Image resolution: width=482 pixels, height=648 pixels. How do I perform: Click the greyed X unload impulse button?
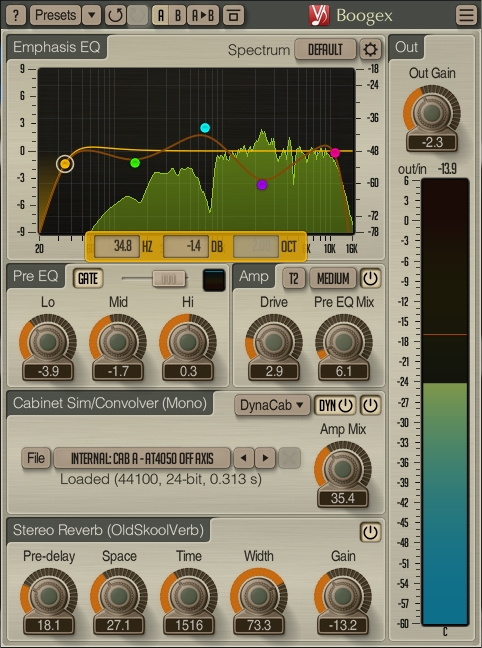point(289,458)
